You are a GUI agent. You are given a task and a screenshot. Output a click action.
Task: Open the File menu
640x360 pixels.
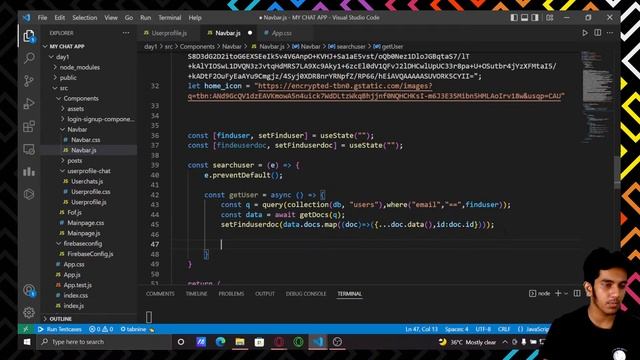[x=42, y=18]
